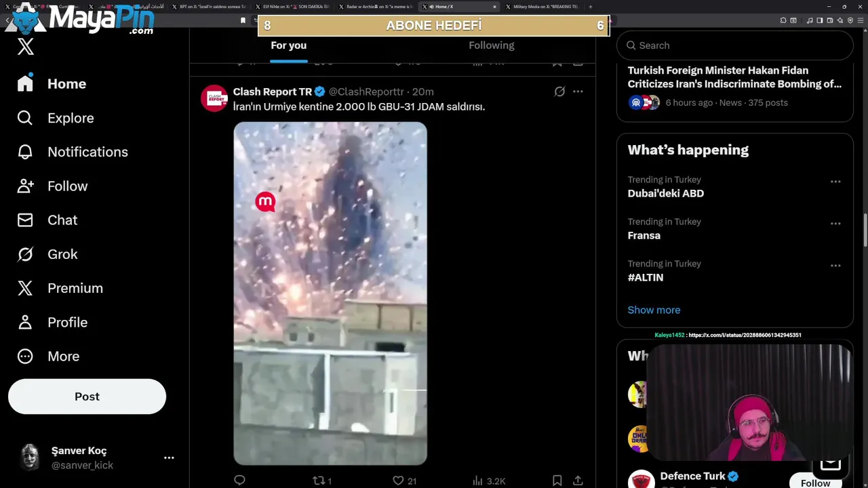Open the Explore search icon
Image resolution: width=868 pixels, height=488 pixels.
(x=25, y=118)
